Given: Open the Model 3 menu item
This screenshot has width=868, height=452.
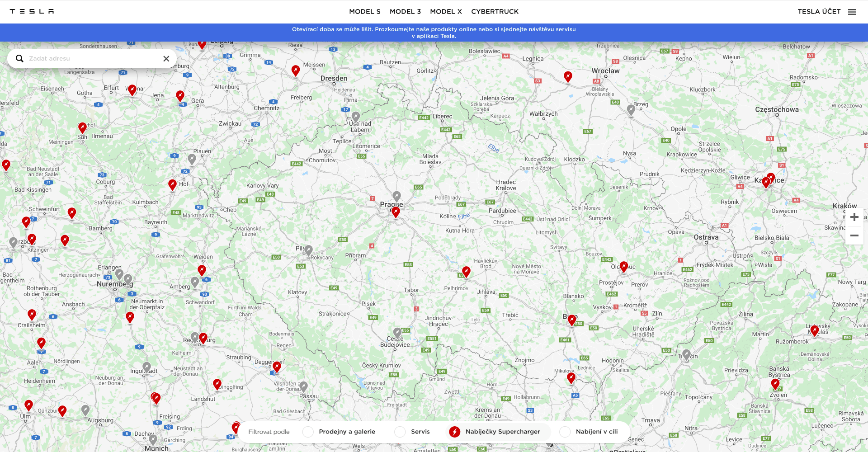Looking at the screenshot, I should pyautogui.click(x=405, y=12).
